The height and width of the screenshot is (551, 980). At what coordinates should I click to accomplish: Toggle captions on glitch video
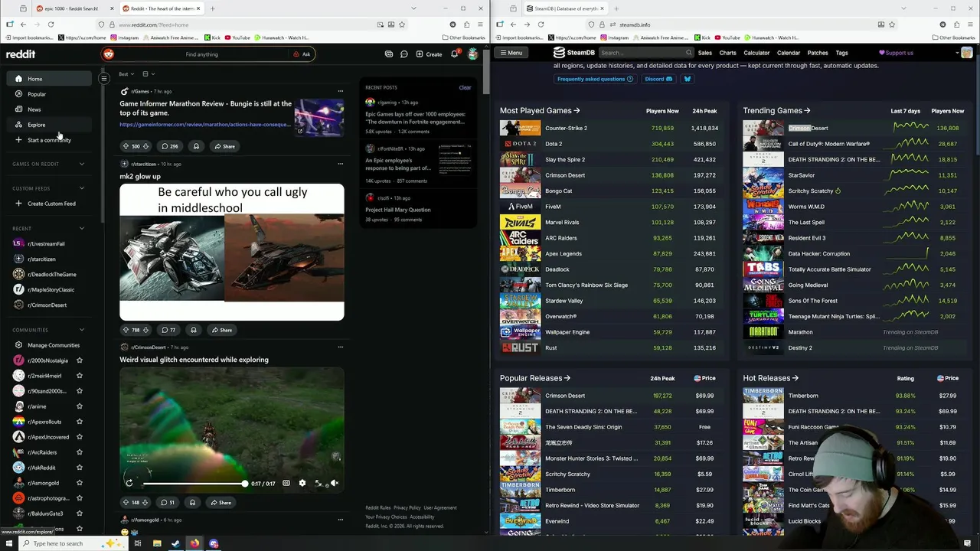pyautogui.click(x=286, y=483)
